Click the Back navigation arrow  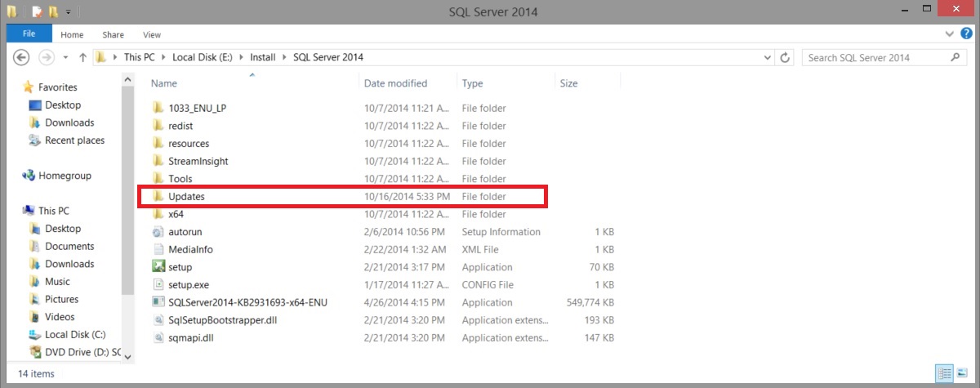tap(22, 58)
